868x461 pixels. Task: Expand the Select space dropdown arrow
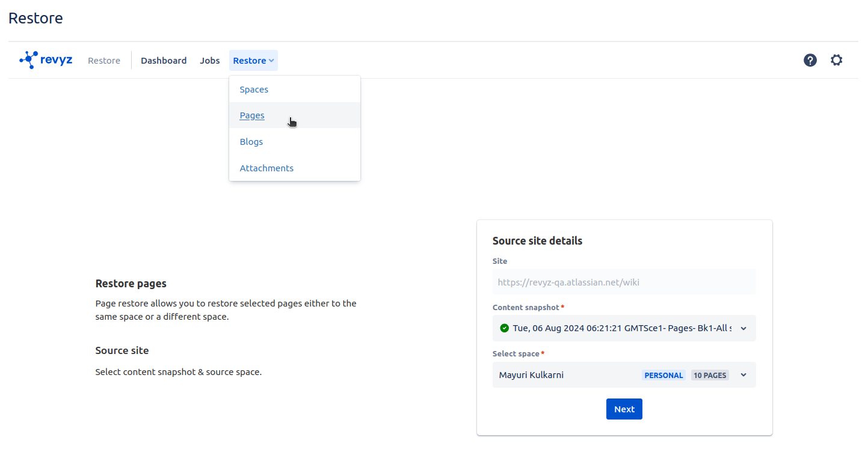coord(743,375)
